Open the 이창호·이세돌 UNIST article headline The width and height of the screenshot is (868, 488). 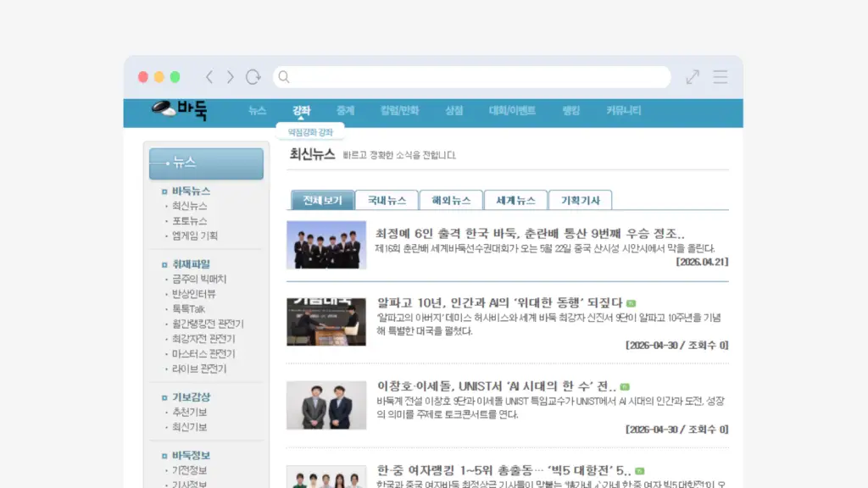pyautogui.click(x=496, y=386)
